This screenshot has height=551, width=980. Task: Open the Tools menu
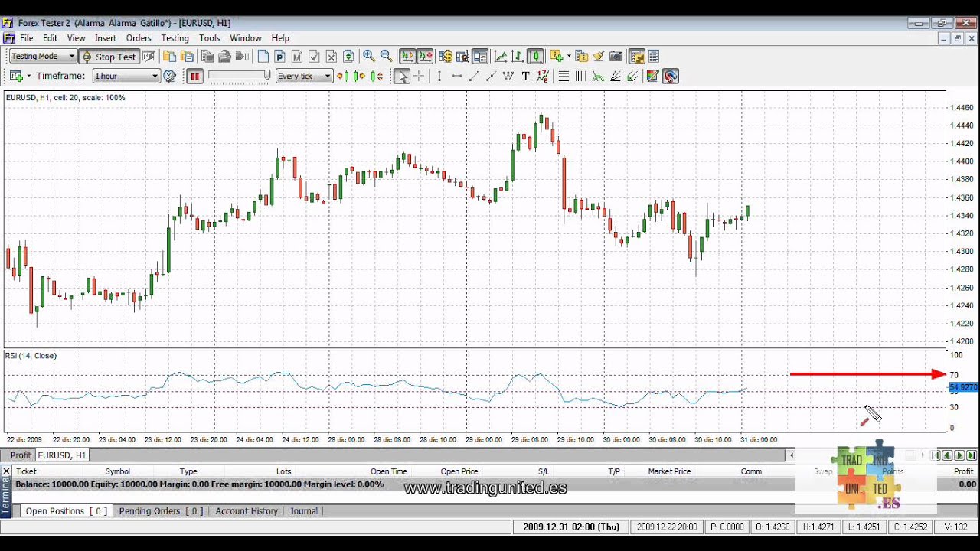[209, 38]
